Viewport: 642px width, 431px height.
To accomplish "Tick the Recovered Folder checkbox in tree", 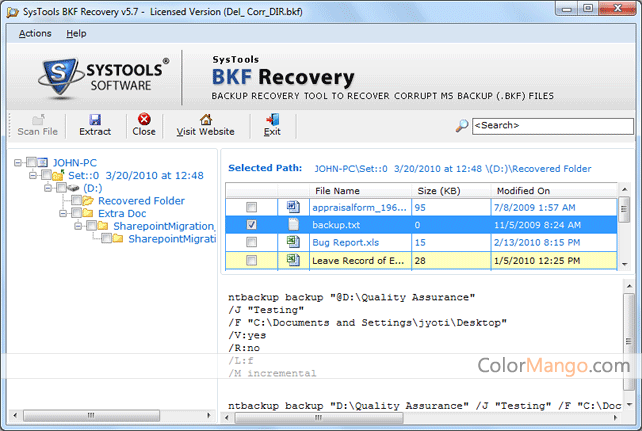I will click(76, 201).
